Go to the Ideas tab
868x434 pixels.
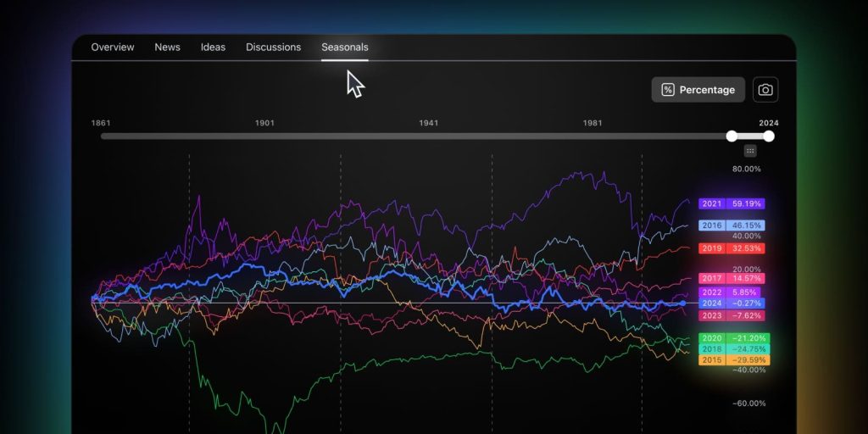(x=213, y=47)
